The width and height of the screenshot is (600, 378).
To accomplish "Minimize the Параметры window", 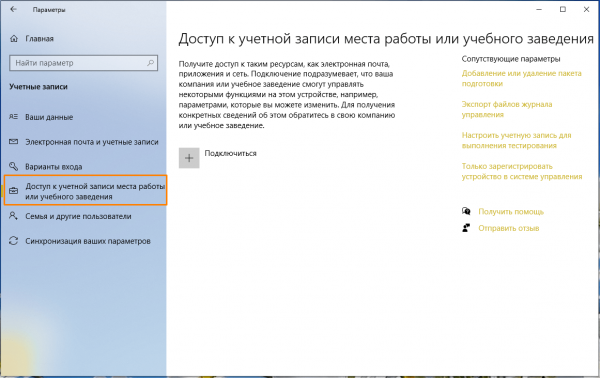I will (539, 10).
